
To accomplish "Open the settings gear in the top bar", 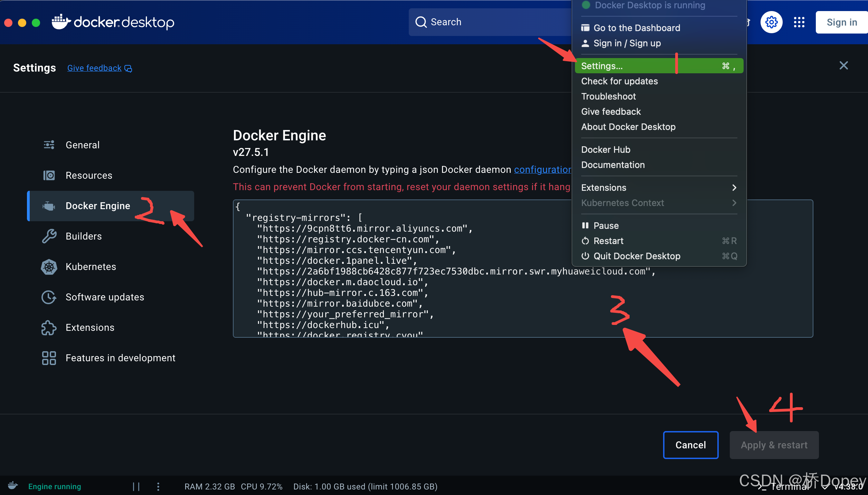I will (x=772, y=22).
